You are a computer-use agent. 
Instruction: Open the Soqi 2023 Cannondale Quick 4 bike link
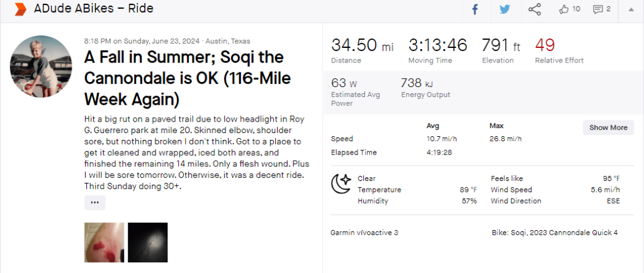554,233
